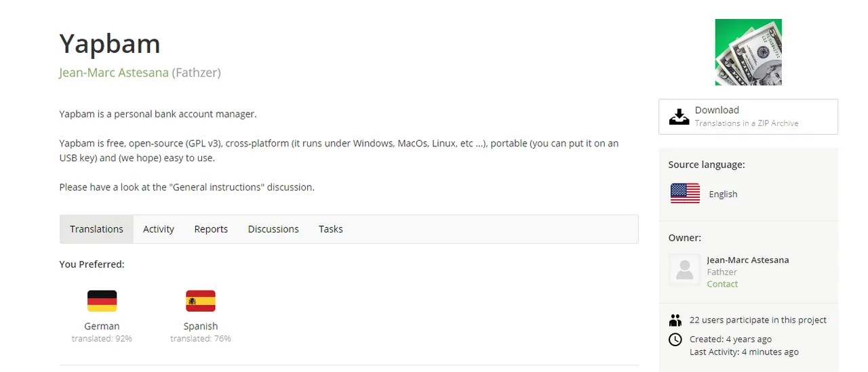This screenshot has height=372, width=868.
Task: Click 'Owner:' label in sidebar
Action: coord(685,238)
